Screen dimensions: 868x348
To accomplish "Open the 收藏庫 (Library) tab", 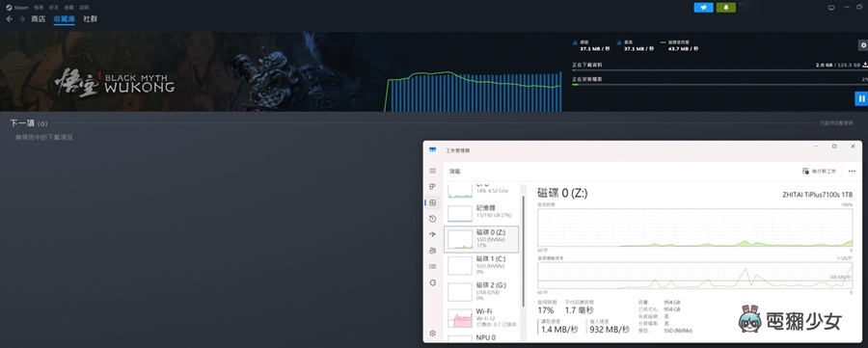I will click(x=65, y=19).
